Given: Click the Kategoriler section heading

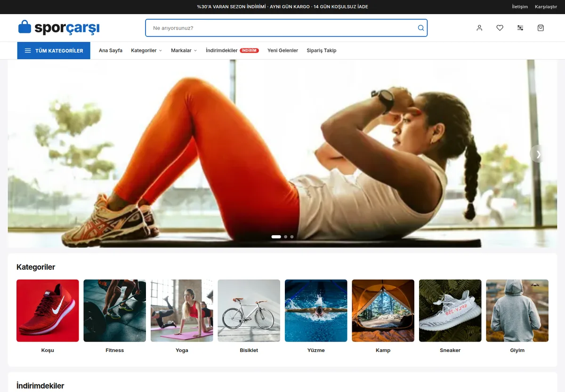Looking at the screenshot, I should 36,267.
